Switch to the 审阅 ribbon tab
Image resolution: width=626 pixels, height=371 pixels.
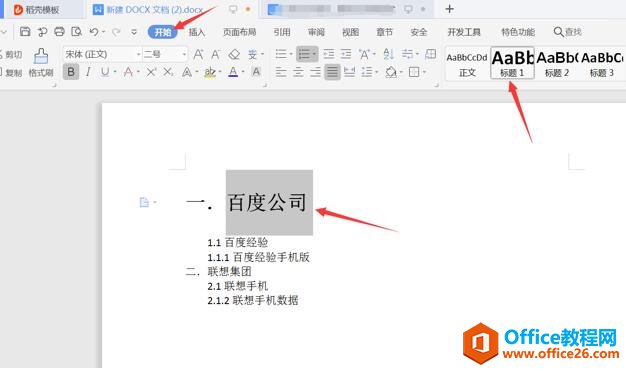[316, 32]
